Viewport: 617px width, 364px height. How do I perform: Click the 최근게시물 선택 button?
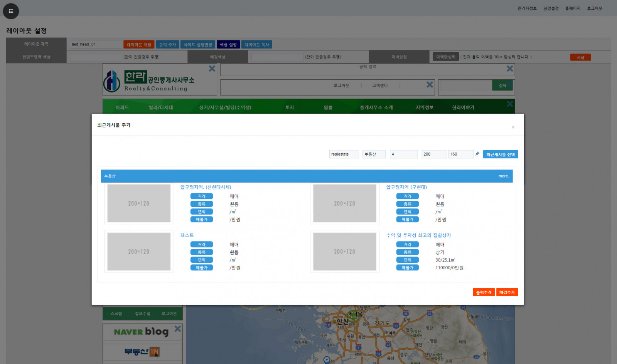click(500, 154)
